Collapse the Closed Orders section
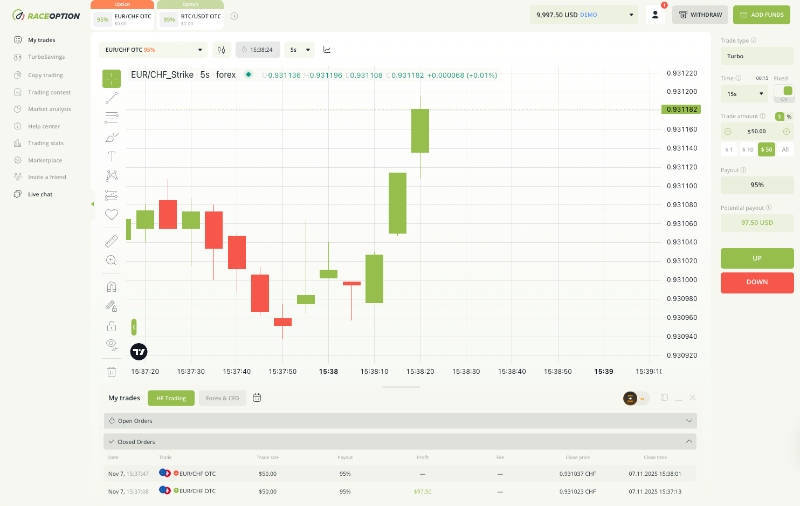Image resolution: width=800 pixels, height=506 pixels. point(689,441)
